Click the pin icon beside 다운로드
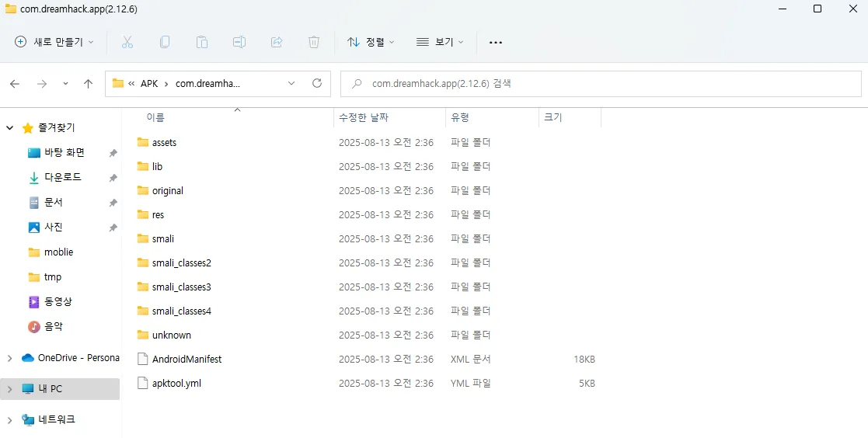 coord(113,178)
